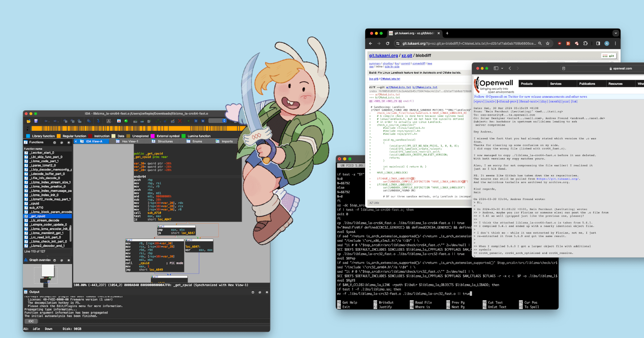Reload the git.tukaani.org page in Chrome
The height and width of the screenshot is (338, 644).
(388, 43)
